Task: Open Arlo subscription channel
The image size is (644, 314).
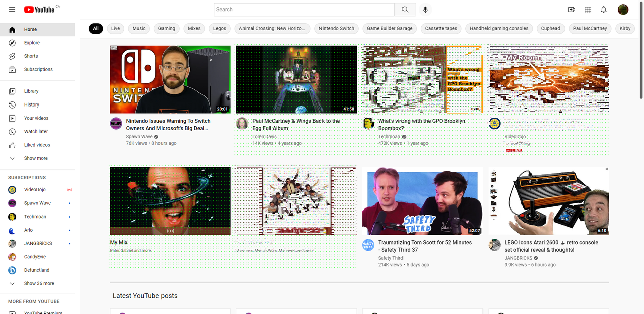Action: (x=38, y=230)
